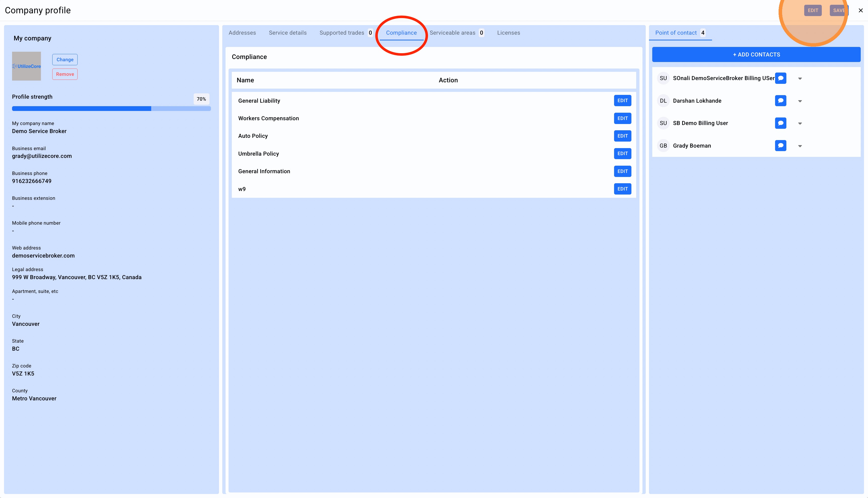The height and width of the screenshot is (498, 868).
Task: Click chat icon next to Darshan Lokhande
Action: pos(780,101)
